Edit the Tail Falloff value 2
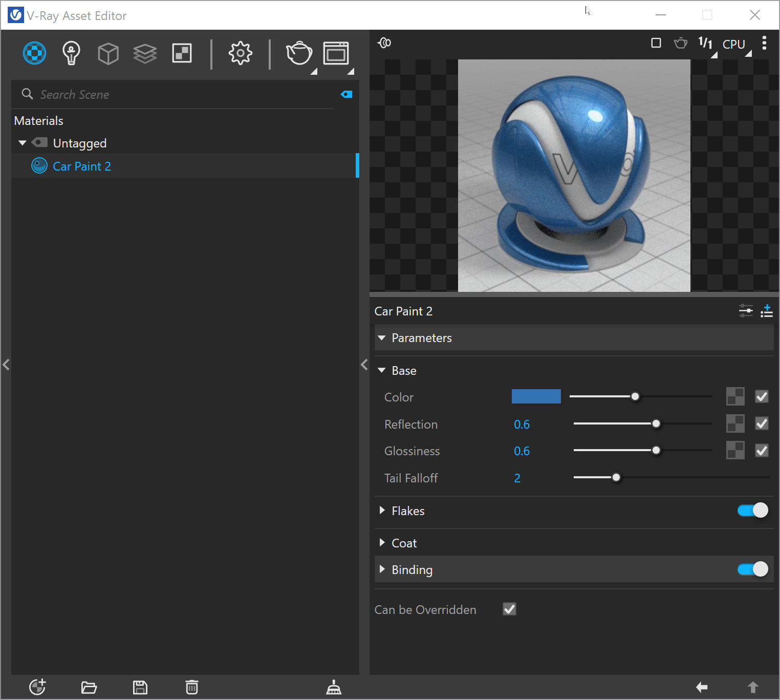Viewport: 780px width, 700px height. coord(517,478)
